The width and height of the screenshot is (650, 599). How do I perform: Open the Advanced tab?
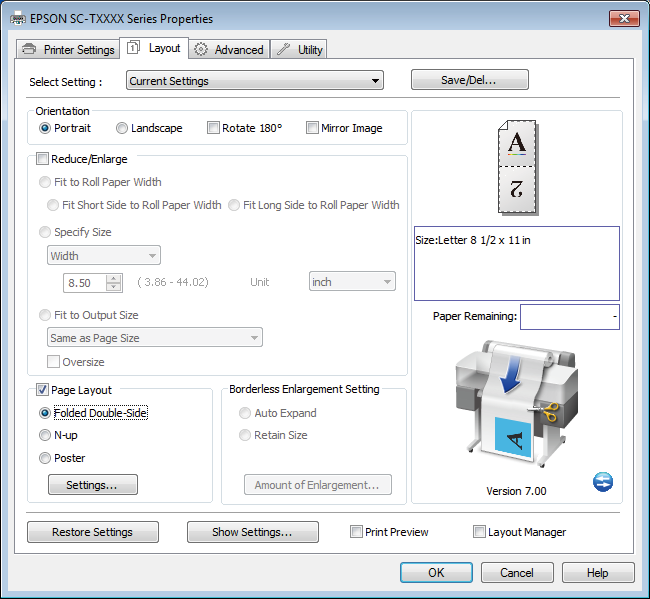[x=229, y=50]
